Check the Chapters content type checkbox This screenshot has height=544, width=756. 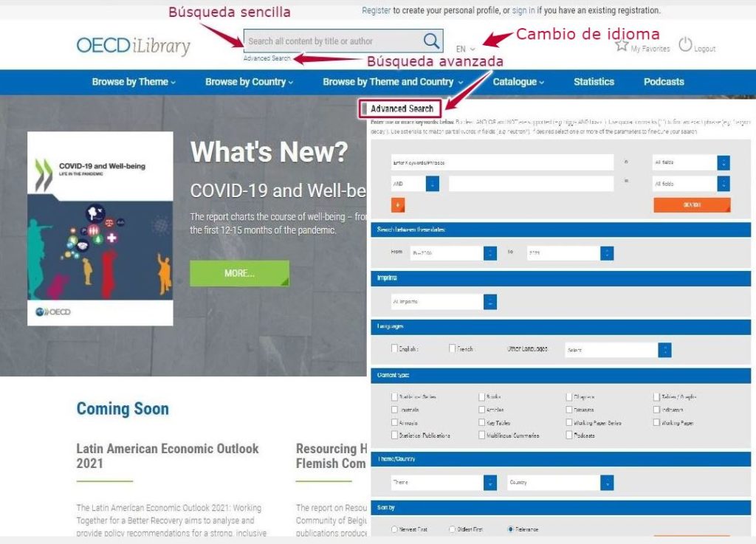click(x=569, y=396)
